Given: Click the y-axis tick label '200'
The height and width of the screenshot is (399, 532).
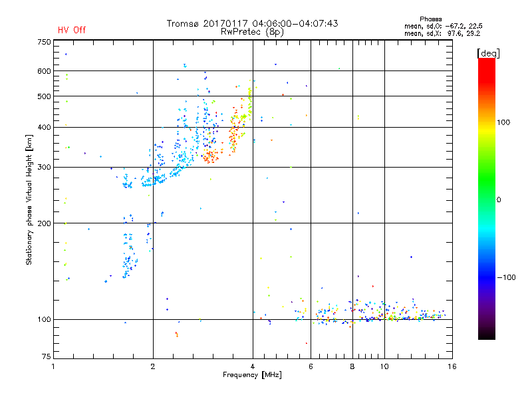Looking at the screenshot, I should click(x=44, y=223).
